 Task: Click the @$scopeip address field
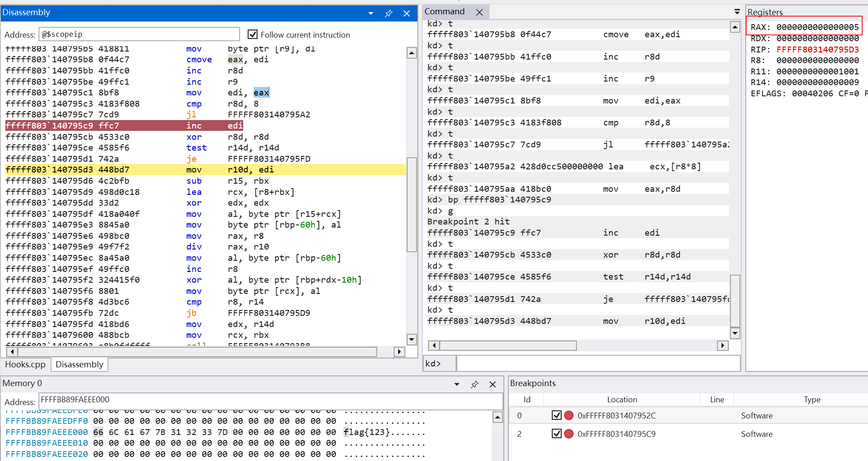tap(139, 34)
